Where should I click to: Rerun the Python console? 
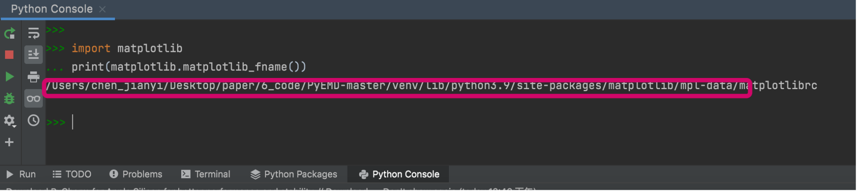click(x=9, y=33)
